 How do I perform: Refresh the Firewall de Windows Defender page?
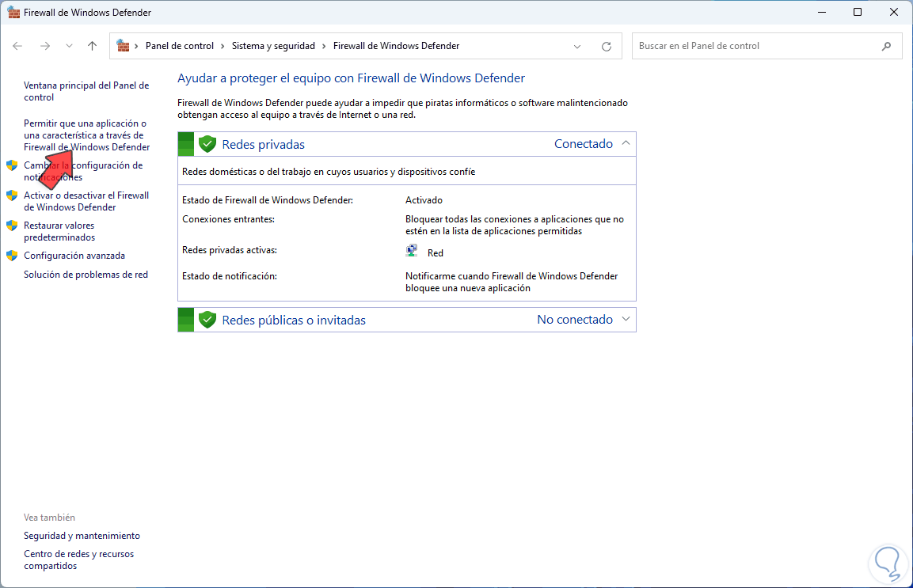(606, 46)
